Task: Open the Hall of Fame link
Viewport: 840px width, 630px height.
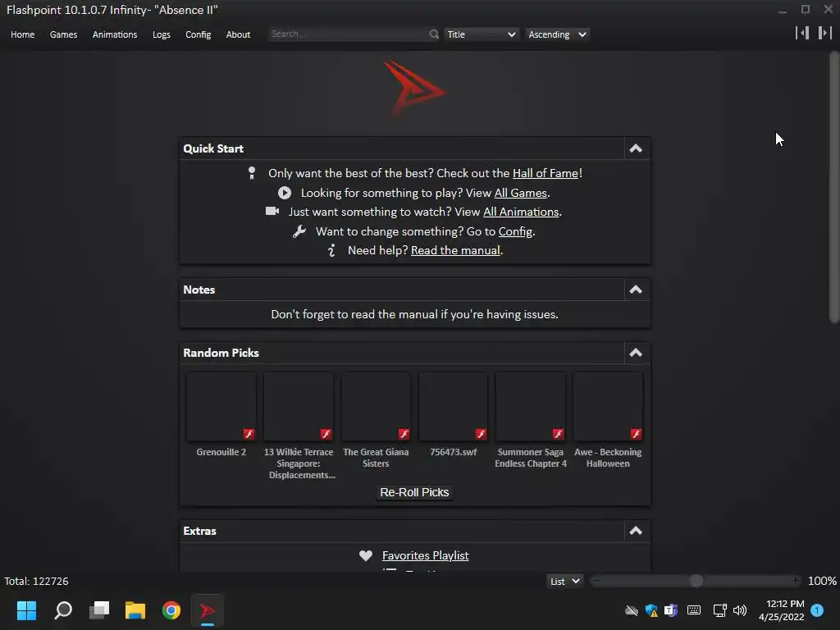Action: (546, 173)
